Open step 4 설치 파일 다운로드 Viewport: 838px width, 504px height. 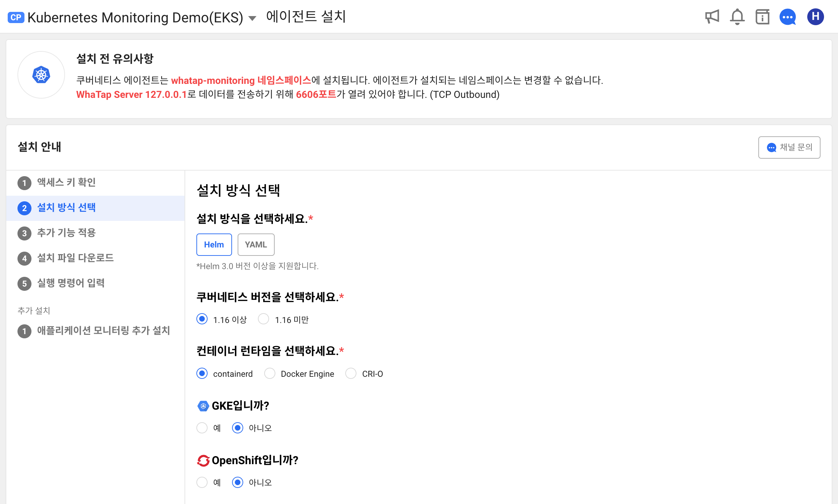tap(75, 258)
